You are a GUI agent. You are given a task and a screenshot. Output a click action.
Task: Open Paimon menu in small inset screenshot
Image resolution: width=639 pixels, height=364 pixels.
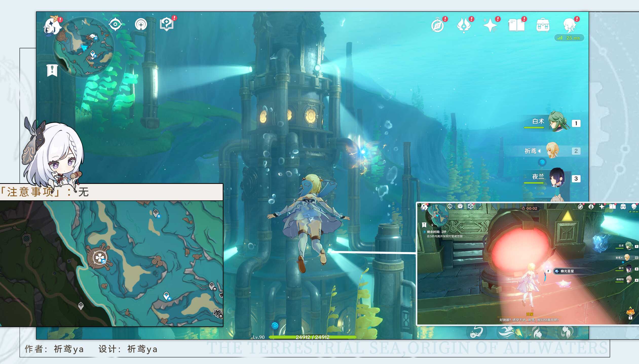click(x=424, y=207)
